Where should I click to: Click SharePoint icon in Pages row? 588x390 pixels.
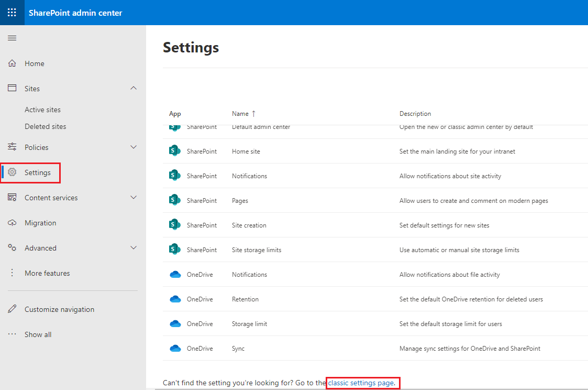point(175,200)
